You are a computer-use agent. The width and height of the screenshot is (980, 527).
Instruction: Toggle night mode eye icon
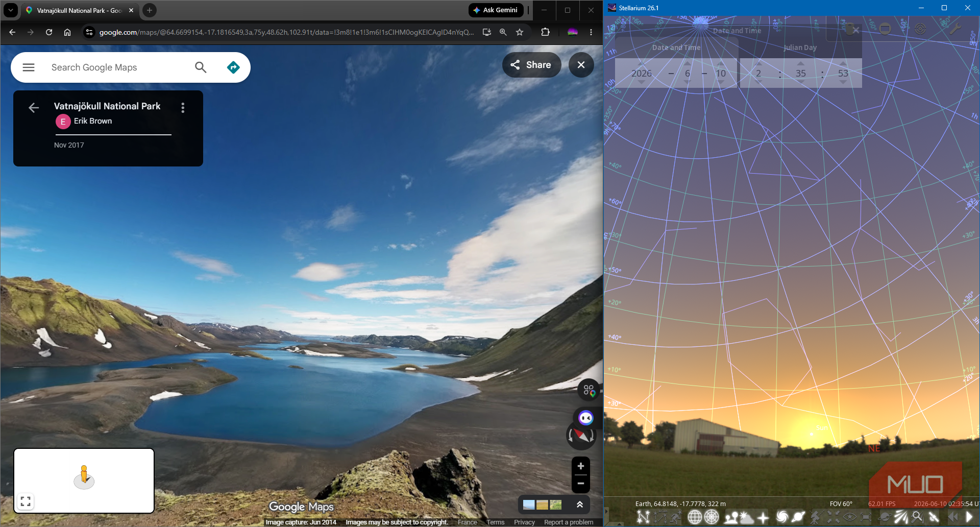(x=849, y=517)
